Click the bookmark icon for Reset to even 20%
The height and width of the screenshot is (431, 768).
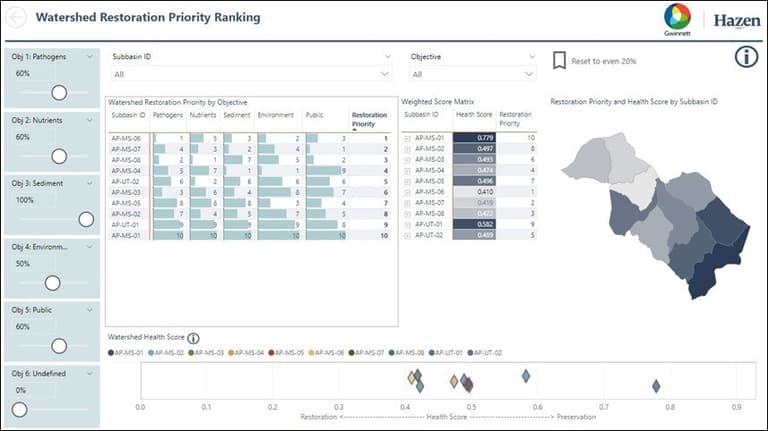pos(559,61)
